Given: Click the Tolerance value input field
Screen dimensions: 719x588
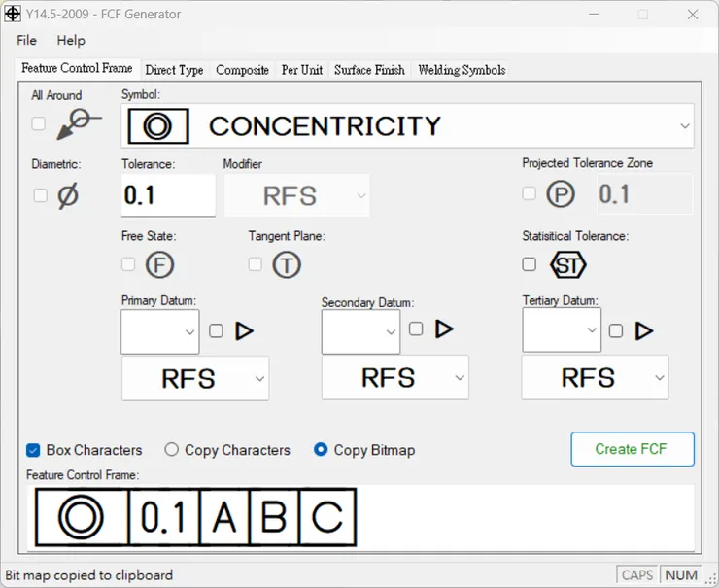Looking at the screenshot, I should pyautogui.click(x=167, y=195).
